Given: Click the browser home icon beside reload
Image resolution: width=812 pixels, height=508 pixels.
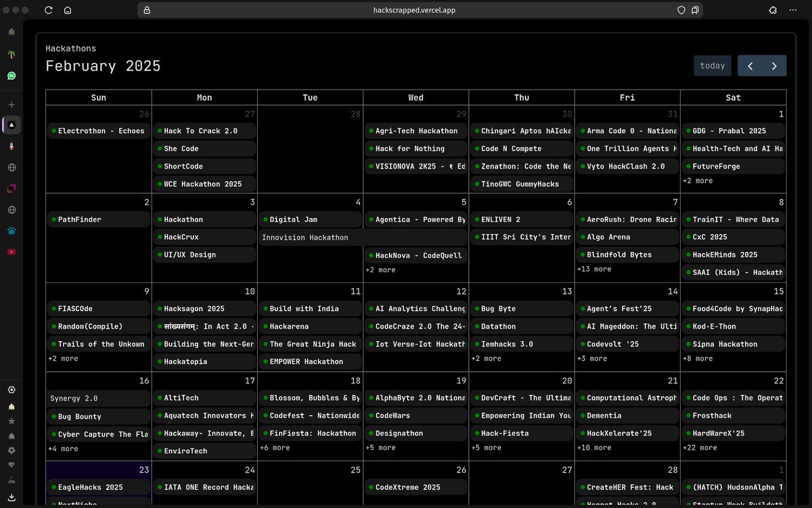Looking at the screenshot, I should (68, 10).
